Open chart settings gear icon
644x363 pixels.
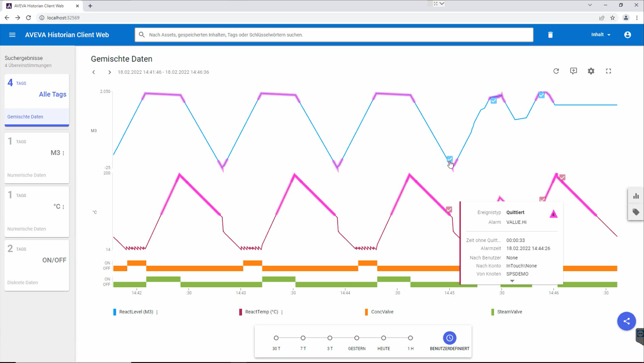(x=591, y=71)
